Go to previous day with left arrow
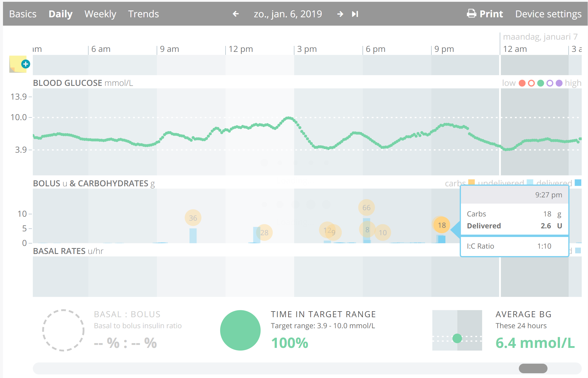Image resolution: width=588 pixels, height=378 pixels. (x=236, y=14)
